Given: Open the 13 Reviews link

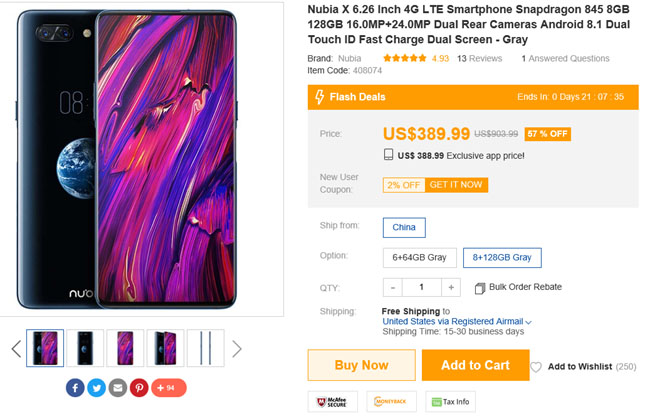Looking at the screenshot, I should (479, 59).
